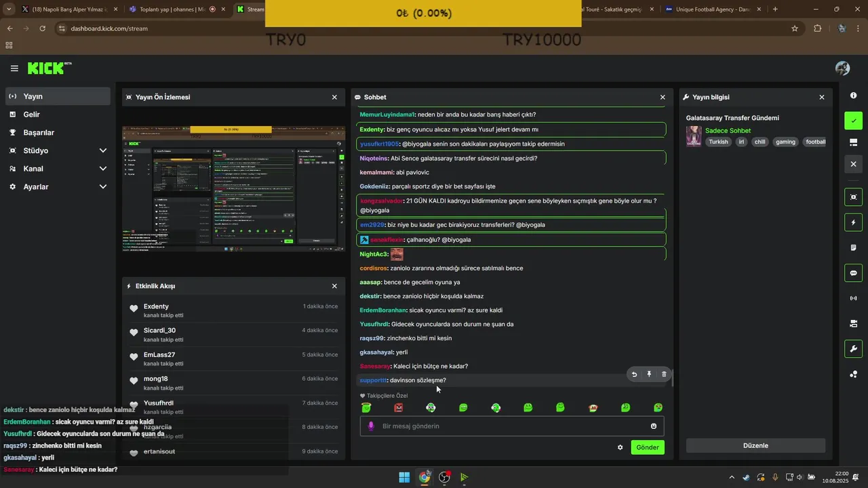Click the football tag chip
This screenshot has height=488, width=868.
[x=816, y=142]
